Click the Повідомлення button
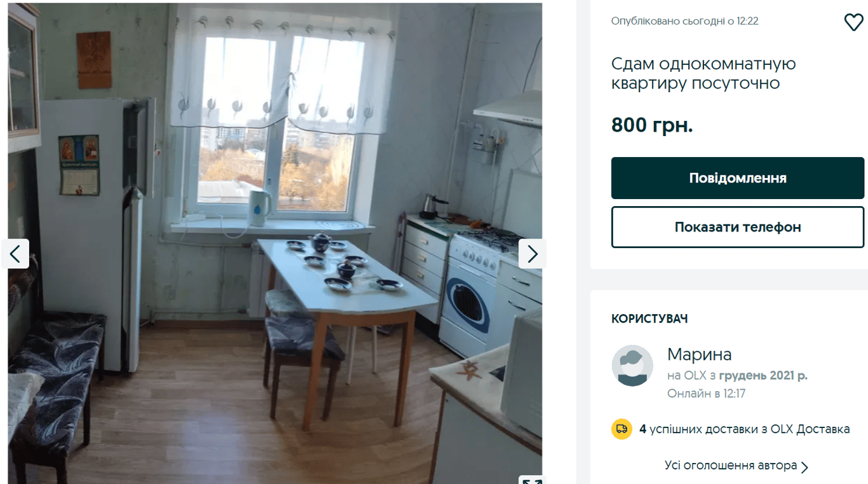The image size is (868, 484). point(738,178)
